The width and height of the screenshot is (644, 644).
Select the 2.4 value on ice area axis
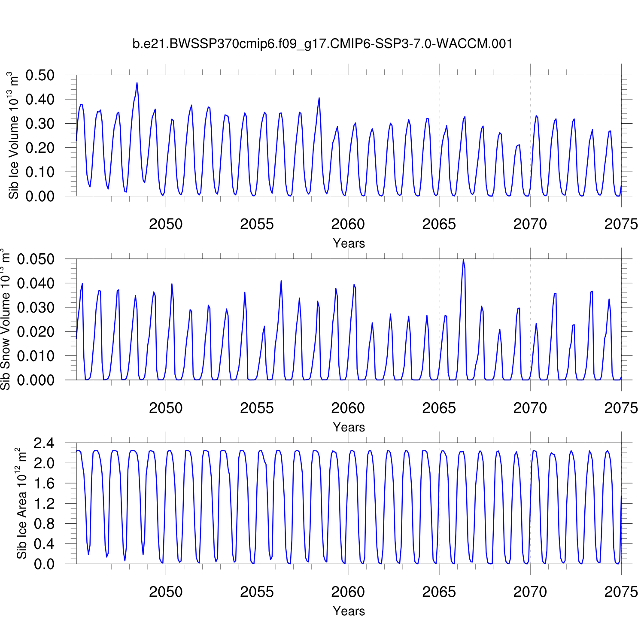(x=44, y=443)
